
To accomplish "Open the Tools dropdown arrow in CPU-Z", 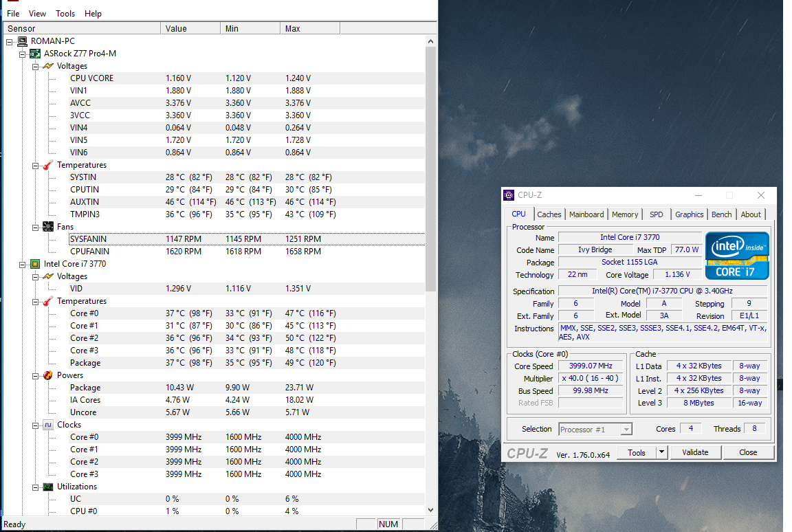I will (661, 452).
